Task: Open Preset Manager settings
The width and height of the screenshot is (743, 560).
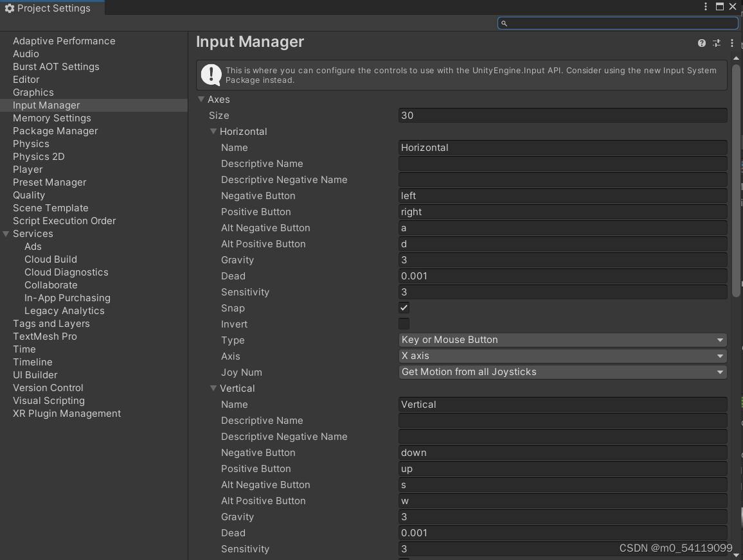Action: click(x=49, y=182)
